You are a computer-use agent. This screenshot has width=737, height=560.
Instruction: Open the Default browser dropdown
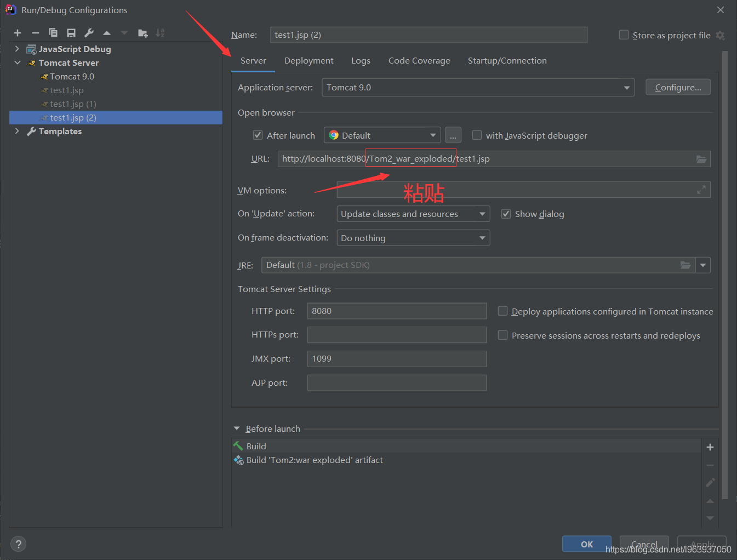[382, 135]
